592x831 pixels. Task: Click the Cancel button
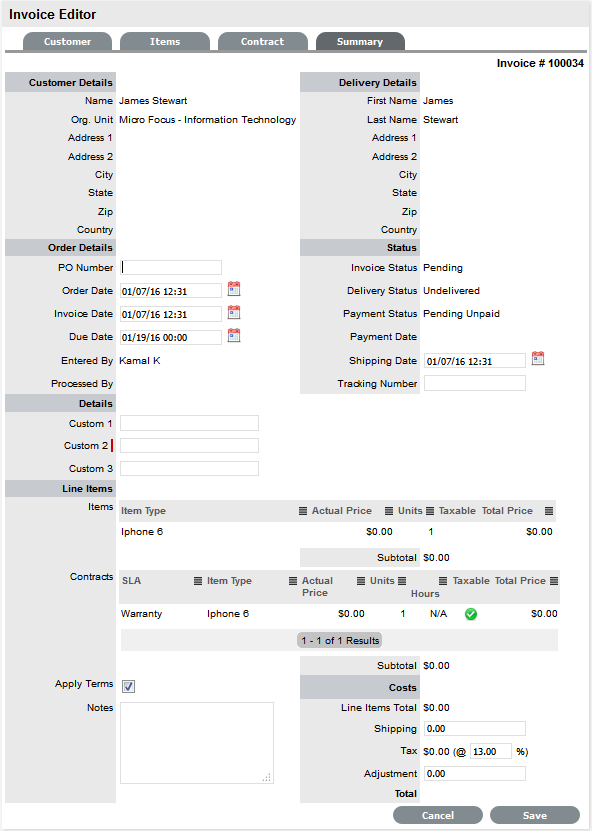coord(438,815)
